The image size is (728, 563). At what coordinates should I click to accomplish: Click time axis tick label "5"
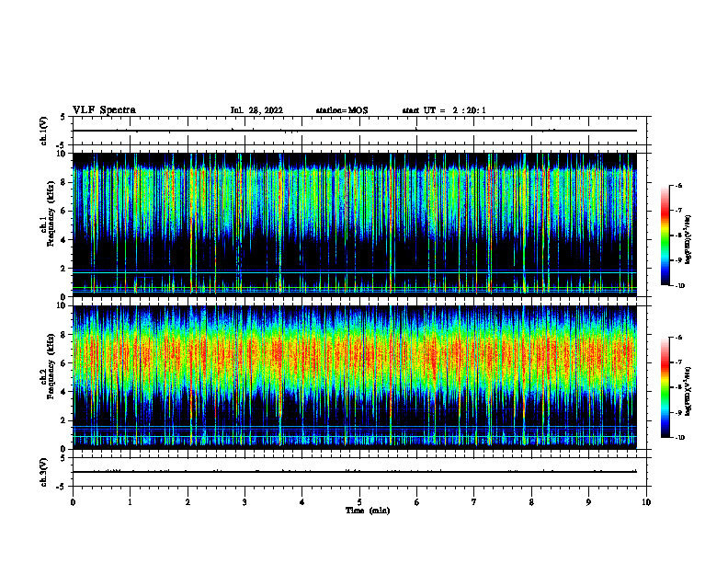(x=359, y=502)
